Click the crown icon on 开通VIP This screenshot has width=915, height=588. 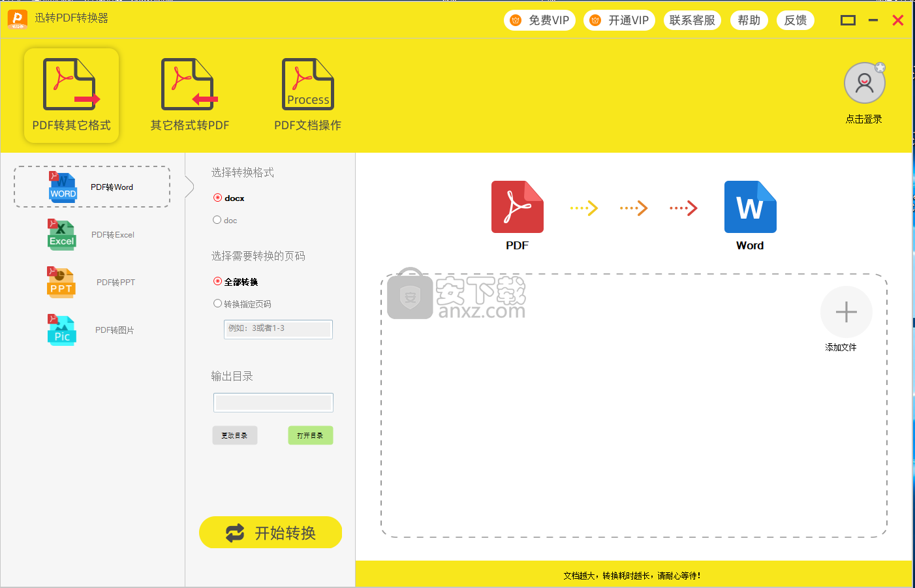click(595, 20)
